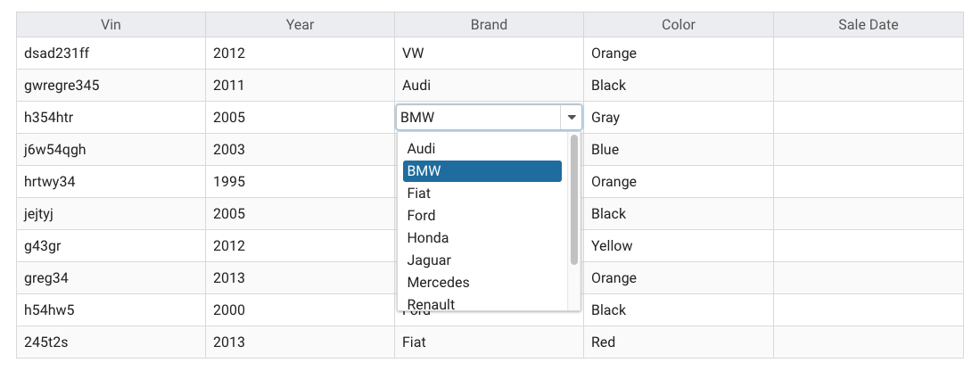Choose BMW in the dropdown list
Viewport: 980px width, 371px height.
pyautogui.click(x=482, y=171)
